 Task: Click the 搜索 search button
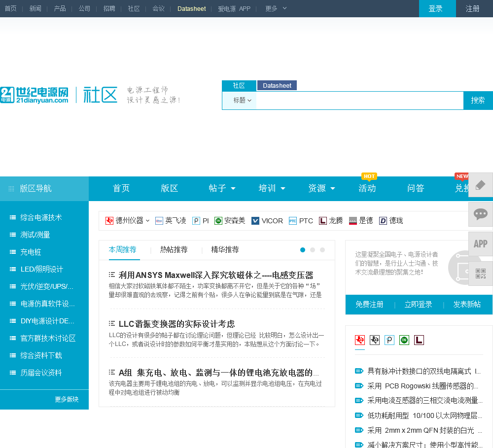coord(478,101)
